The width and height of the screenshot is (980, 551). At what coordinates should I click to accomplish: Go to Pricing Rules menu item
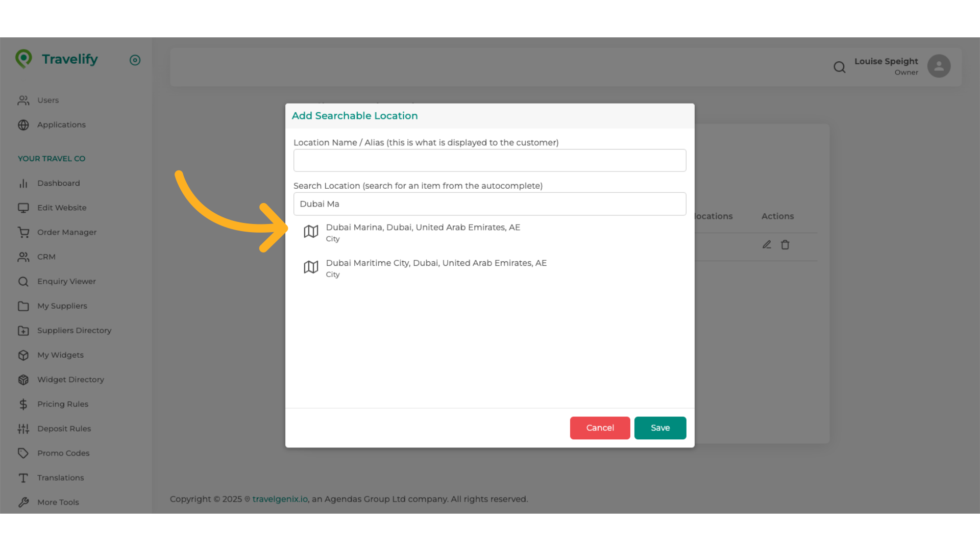click(x=62, y=404)
